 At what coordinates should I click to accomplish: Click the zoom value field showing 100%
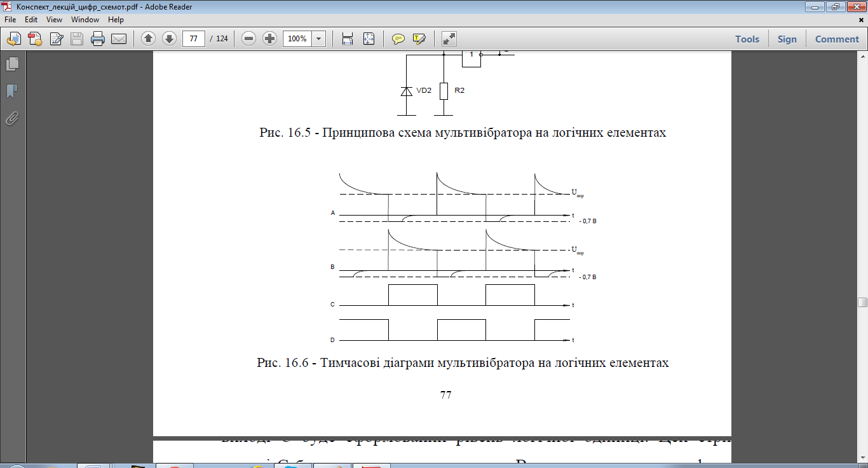pos(297,39)
